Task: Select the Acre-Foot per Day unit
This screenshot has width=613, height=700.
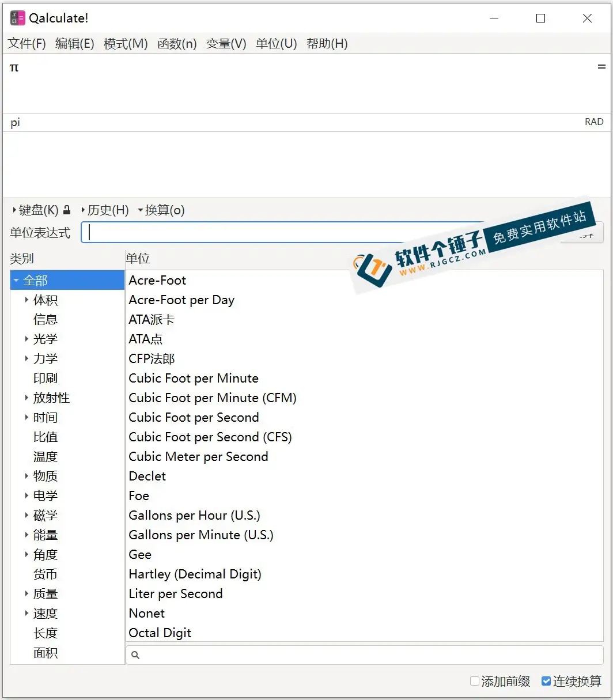Action: coord(365,300)
